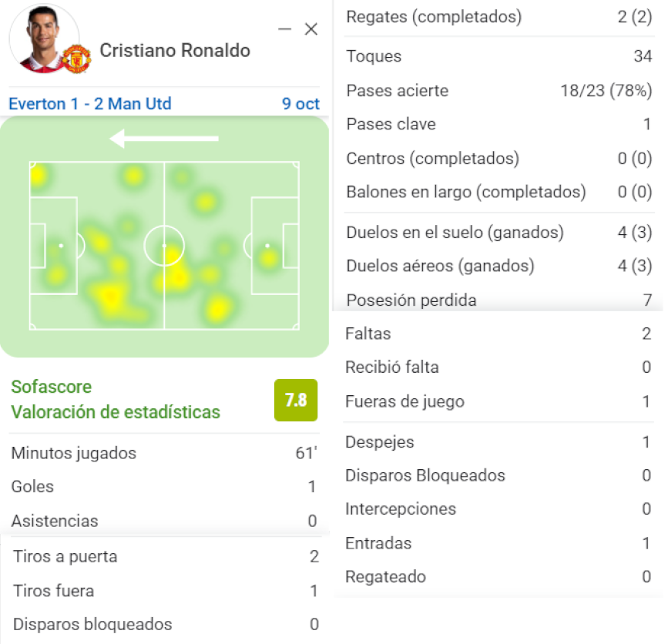Click the Regates (completados) row
668x644 pixels.
[498, 17]
